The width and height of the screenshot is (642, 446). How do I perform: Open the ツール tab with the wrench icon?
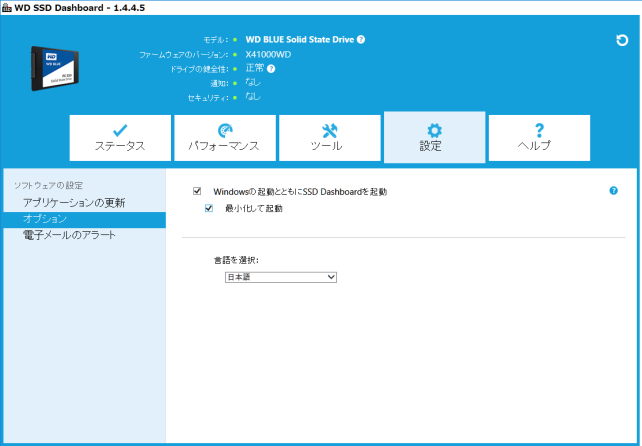coord(329,137)
